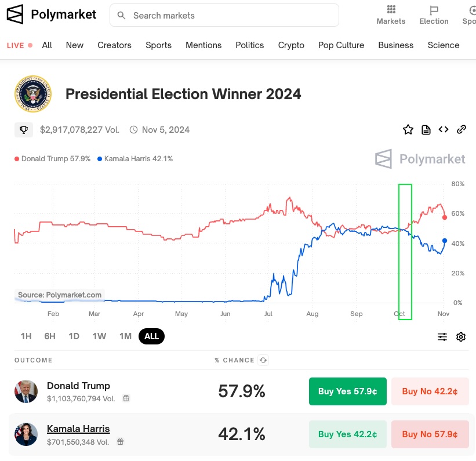The width and height of the screenshot is (476, 461).
Task: Open the Markets grid icon
Action: click(x=391, y=9)
